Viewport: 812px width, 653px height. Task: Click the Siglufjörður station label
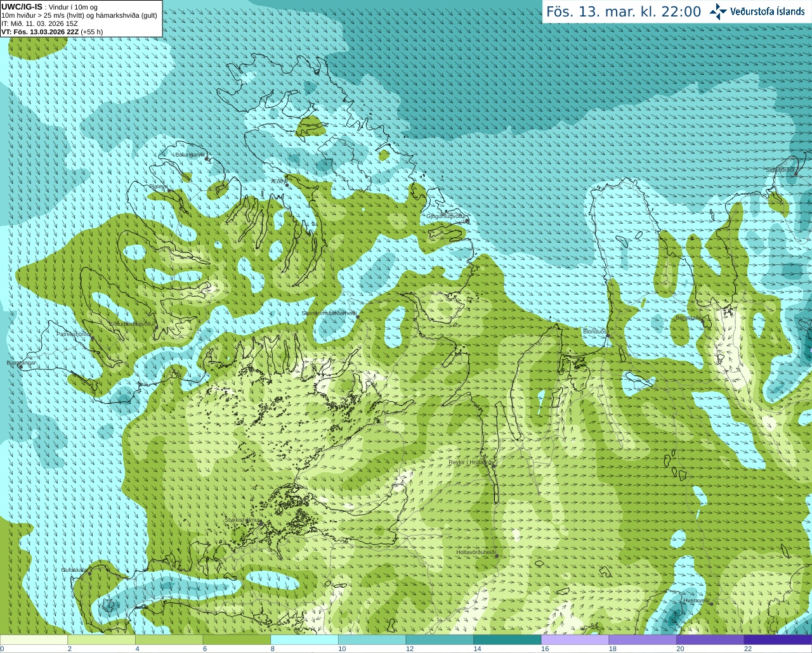[x=780, y=170]
